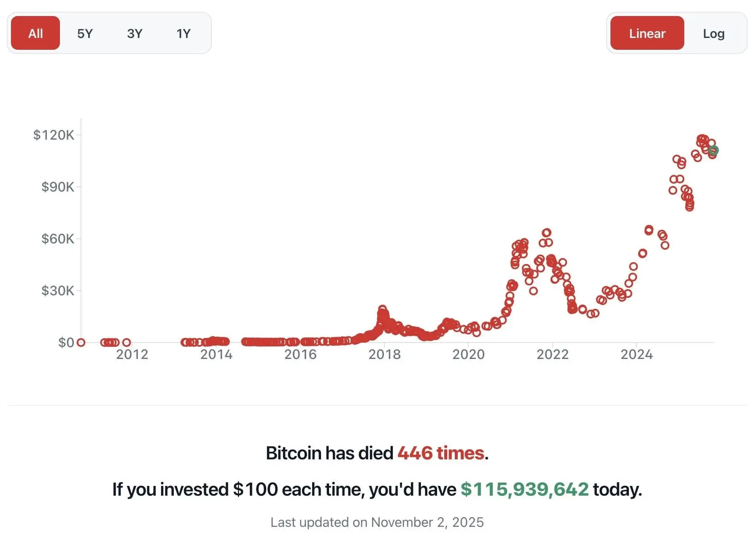Image resolution: width=756 pixels, height=545 pixels.
Task: Click the 2024 x-axis label
Action: [x=636, y=354]
